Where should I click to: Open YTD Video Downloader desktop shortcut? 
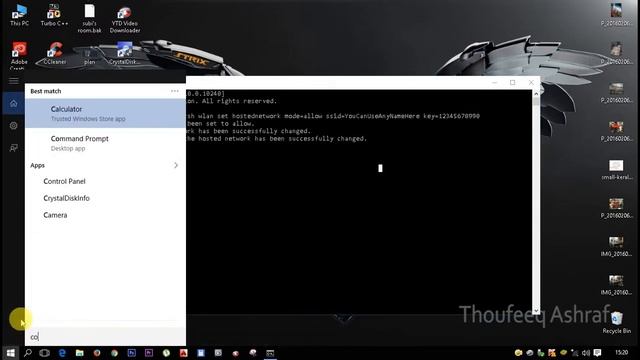124,19
